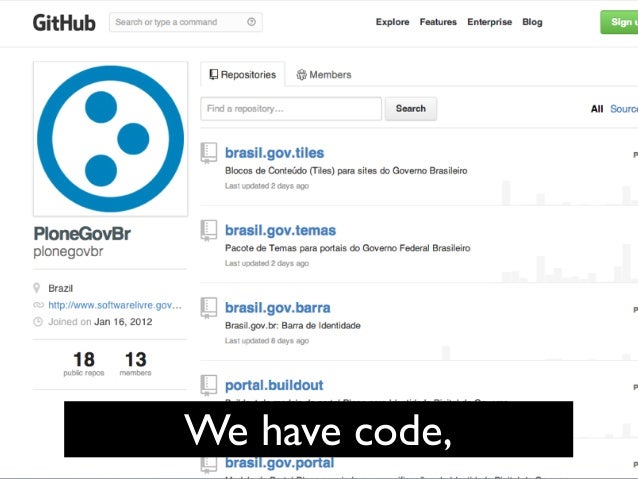
Task: Click the activity graph of brasil.gov.temas
Action: point(570,263)
